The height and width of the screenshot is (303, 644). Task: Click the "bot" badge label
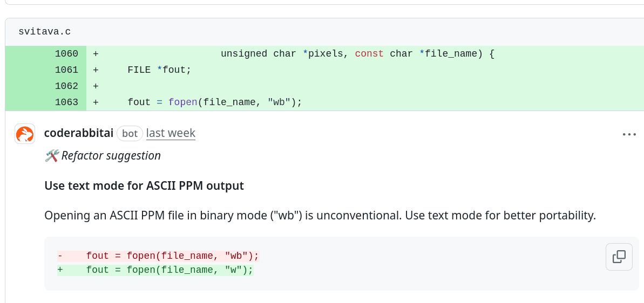[130, 133]
